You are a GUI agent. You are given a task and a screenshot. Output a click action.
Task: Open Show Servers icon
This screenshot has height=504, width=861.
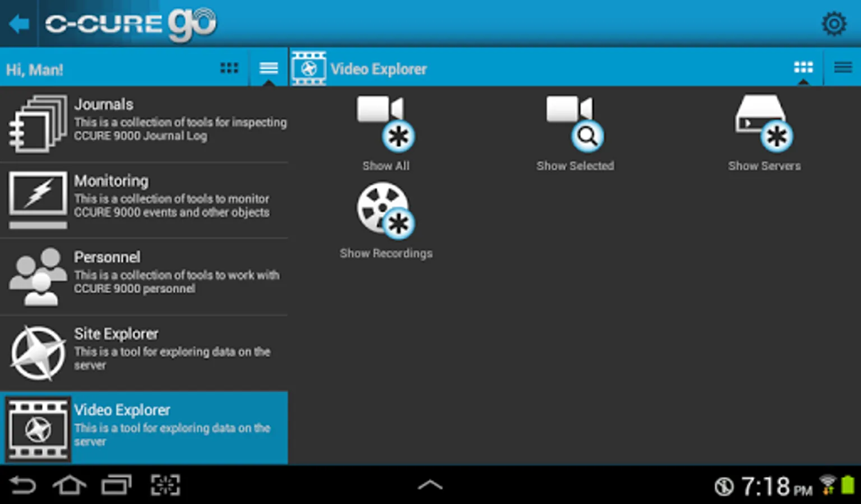pos(764,123)
